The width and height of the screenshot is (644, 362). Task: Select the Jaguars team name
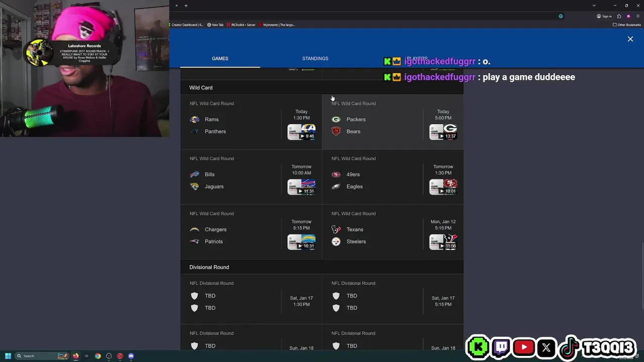(214, 187)
